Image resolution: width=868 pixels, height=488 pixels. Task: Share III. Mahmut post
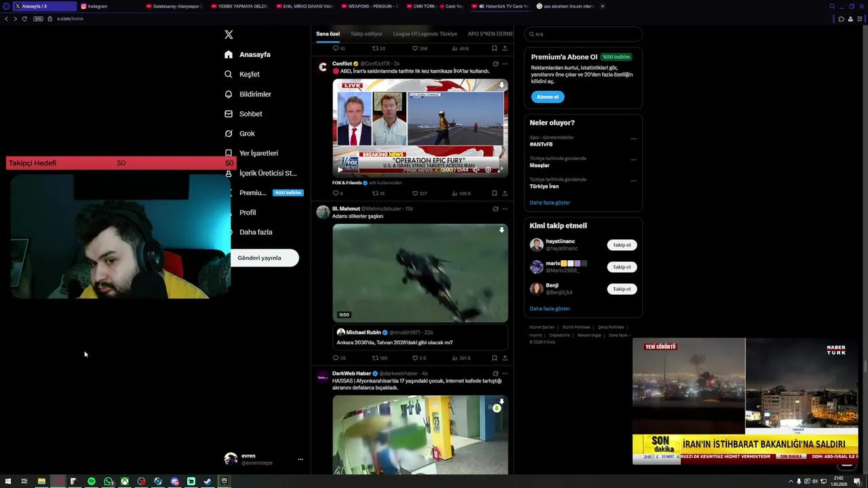point(505,358)
